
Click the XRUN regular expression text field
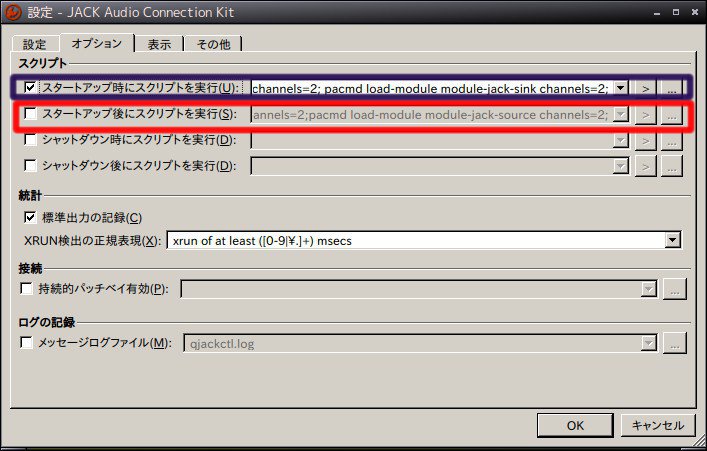click(416, 240)
